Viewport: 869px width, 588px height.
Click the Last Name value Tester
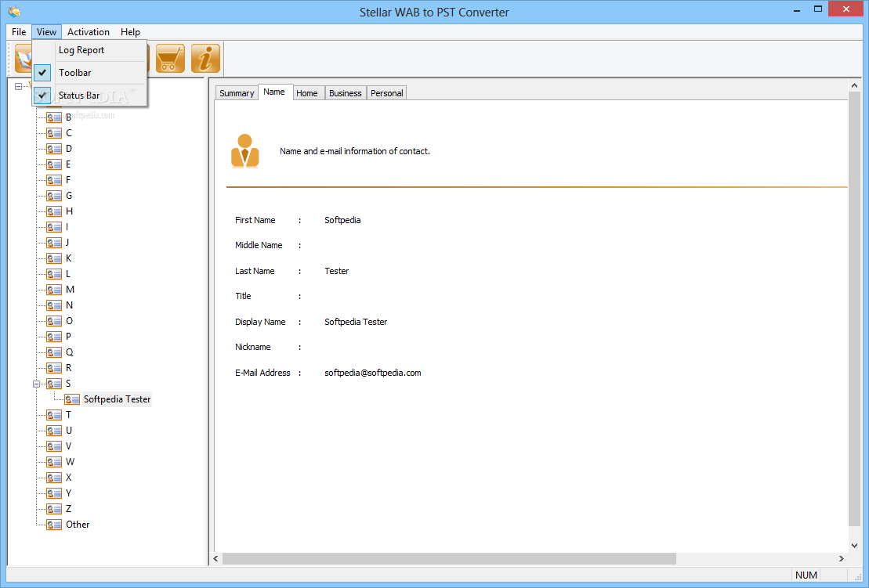coord(336,271)
